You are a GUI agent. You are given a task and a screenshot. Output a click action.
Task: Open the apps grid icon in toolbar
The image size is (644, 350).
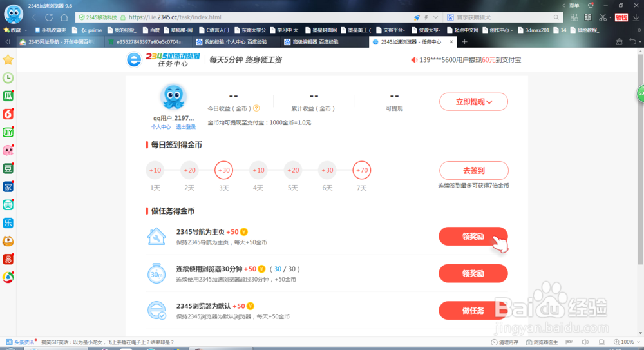(574, 17)
